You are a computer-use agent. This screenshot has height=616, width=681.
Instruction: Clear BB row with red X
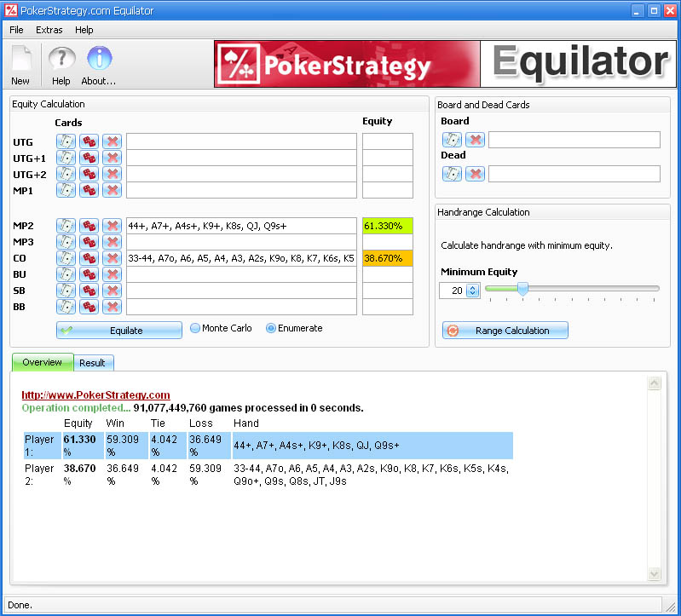tap(112, 307)
